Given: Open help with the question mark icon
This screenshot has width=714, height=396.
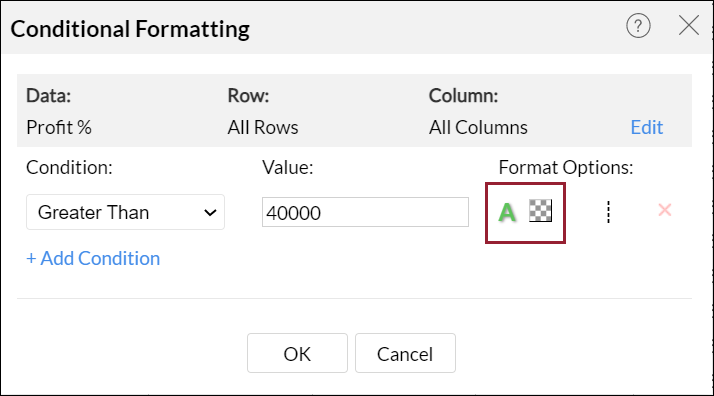Looking at the screenshot, I should [x=638, y=26].
